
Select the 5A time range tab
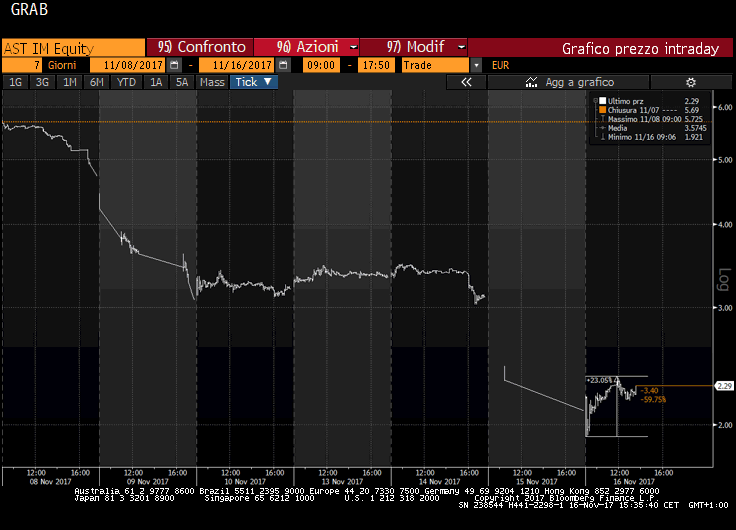pyautogui.click(x=182, y=83)
